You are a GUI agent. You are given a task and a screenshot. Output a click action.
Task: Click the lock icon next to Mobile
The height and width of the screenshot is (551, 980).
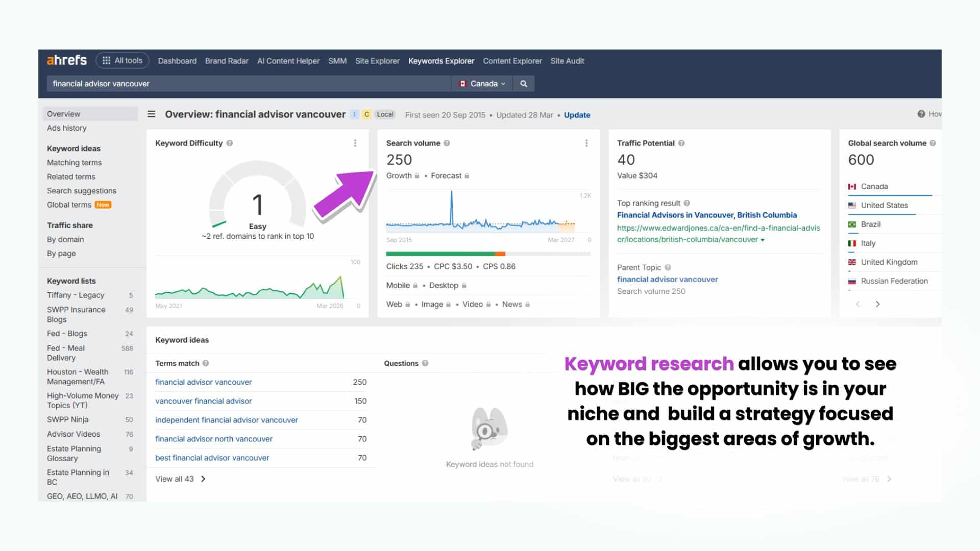click(414, 285)
